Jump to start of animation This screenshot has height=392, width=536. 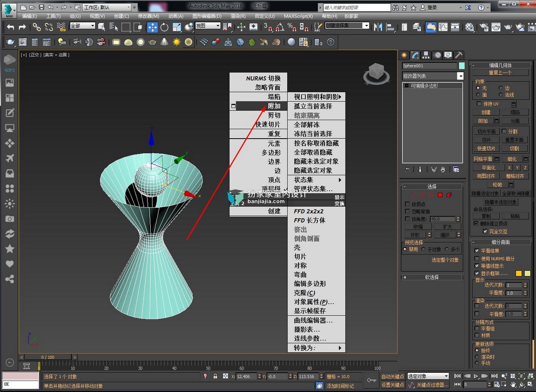(x=458, y=376)
